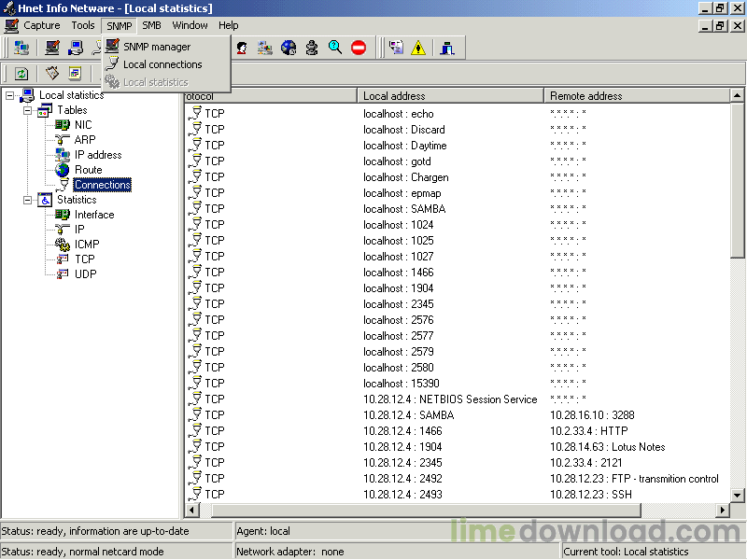747x560 pixels.
Task: Click 'Agent: local' in the status bar
Action: [x=263, y=531]
